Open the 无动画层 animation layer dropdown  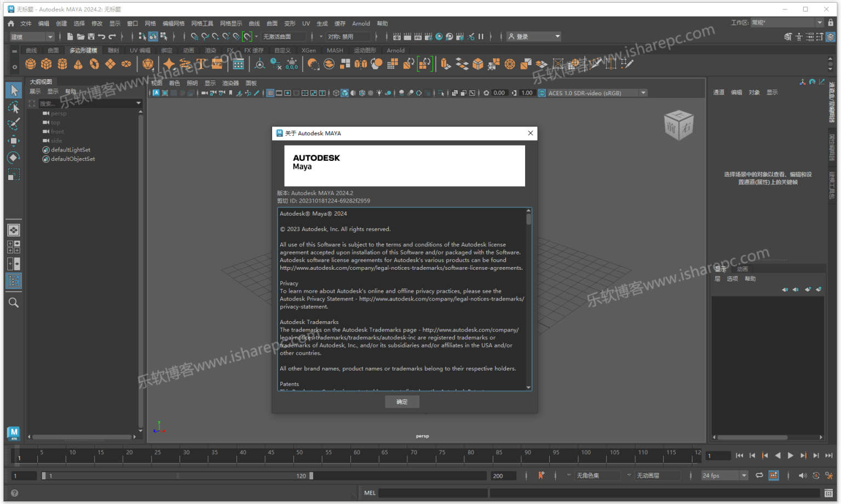[x=659, y=476]
